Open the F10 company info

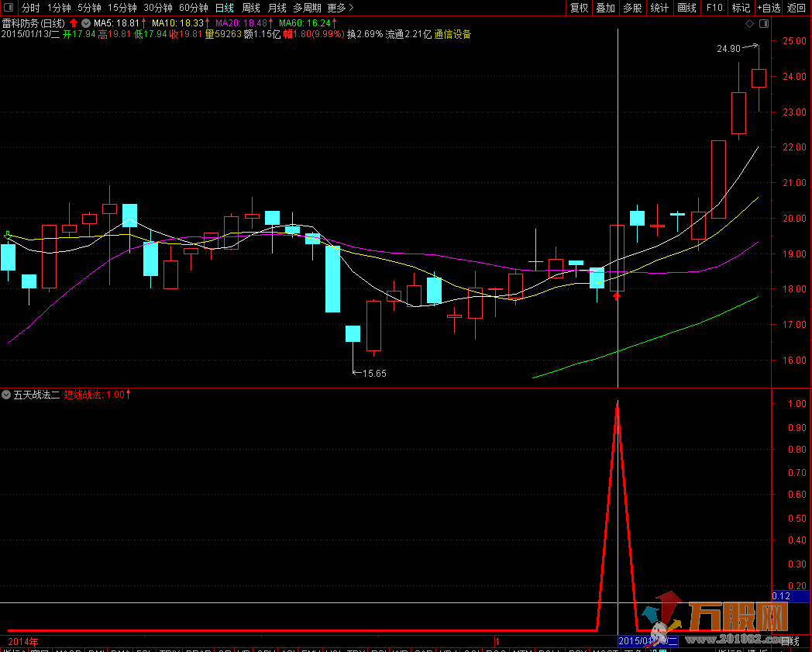click(714, 8)
